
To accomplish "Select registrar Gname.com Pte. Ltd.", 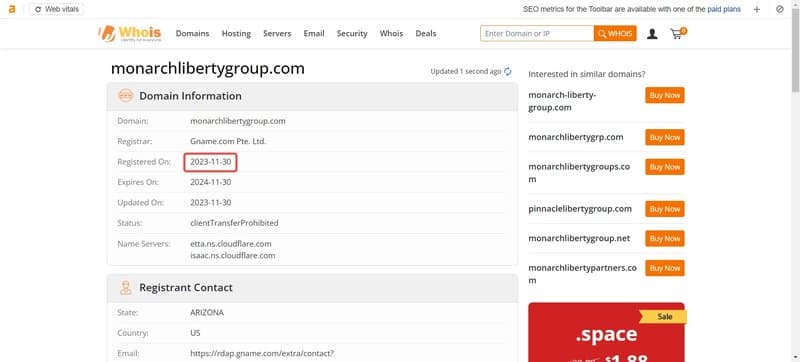I will pyautogui.click(x=228, y=141).
